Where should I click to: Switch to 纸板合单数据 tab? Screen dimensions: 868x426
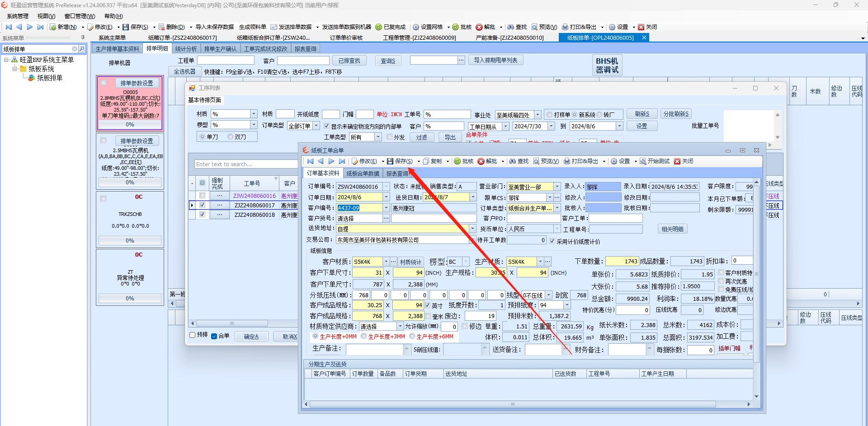pos(363,173)
